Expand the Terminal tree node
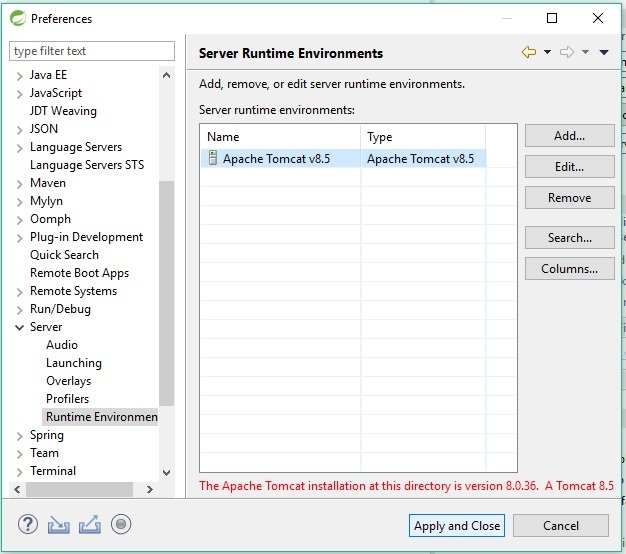 pyautogui.click(x=19, y=472)
